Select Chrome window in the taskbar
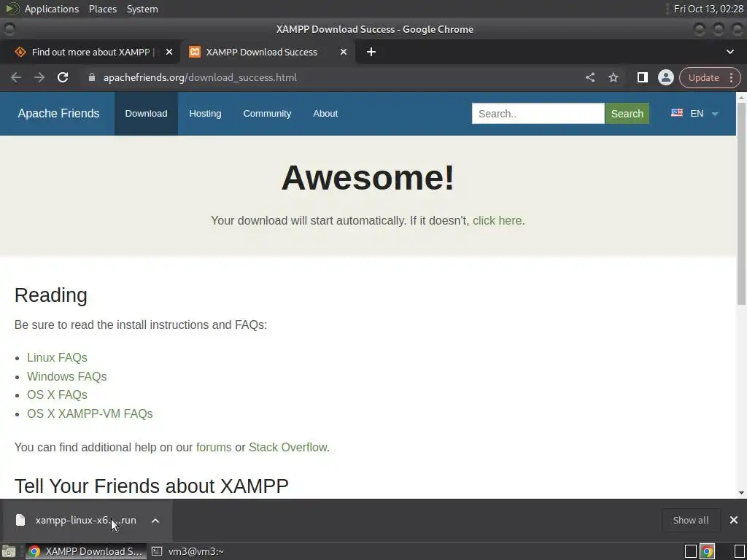The image size is (747, 560). click(86, 551)
